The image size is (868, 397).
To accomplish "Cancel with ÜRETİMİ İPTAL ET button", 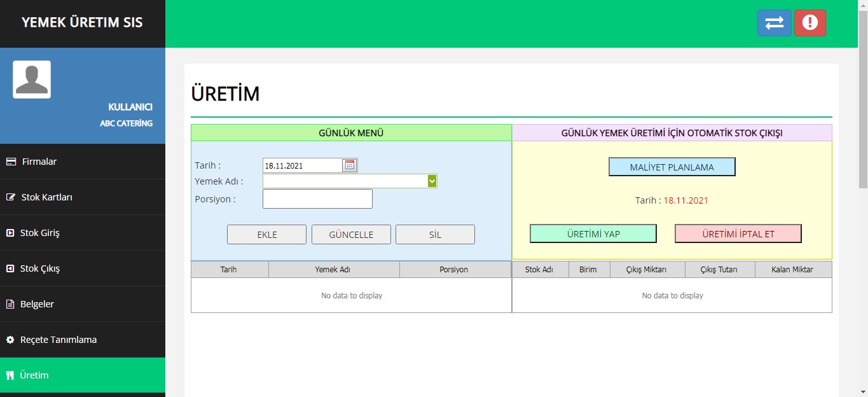I will pos(738,233).
